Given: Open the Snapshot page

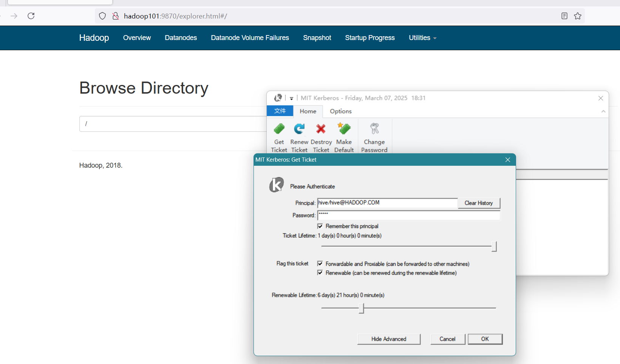Looking at the screenshot, I should point(317,38).
